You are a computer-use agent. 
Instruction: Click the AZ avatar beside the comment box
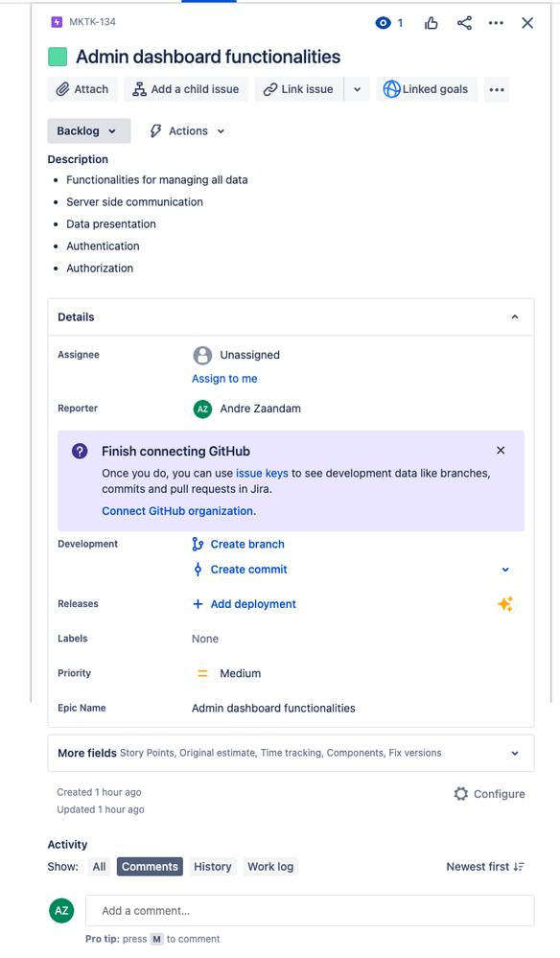61,911
